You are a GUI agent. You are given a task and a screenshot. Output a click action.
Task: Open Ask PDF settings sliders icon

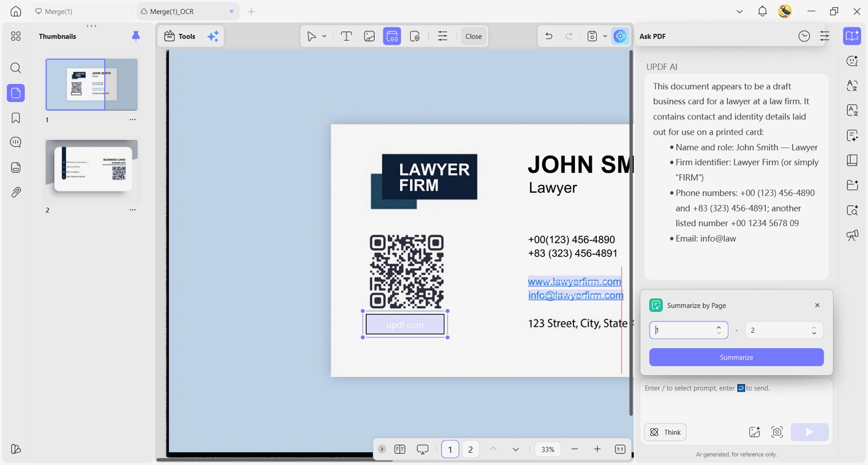825,37
